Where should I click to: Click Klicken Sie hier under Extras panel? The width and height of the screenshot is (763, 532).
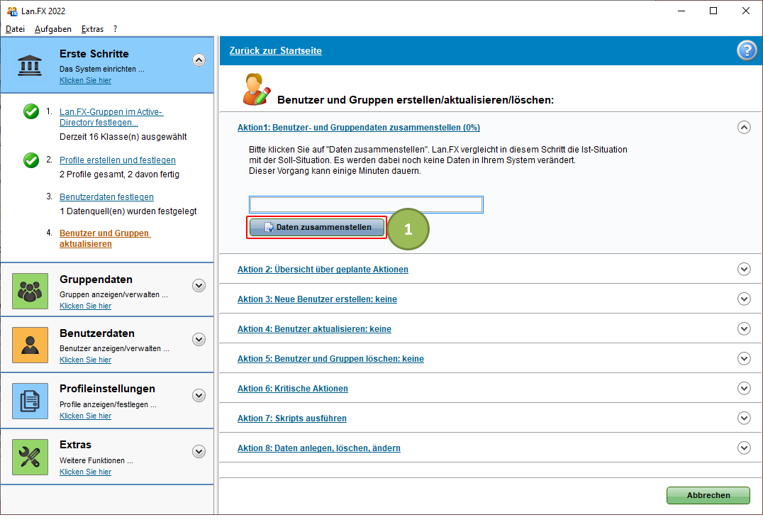coord(85,472)
